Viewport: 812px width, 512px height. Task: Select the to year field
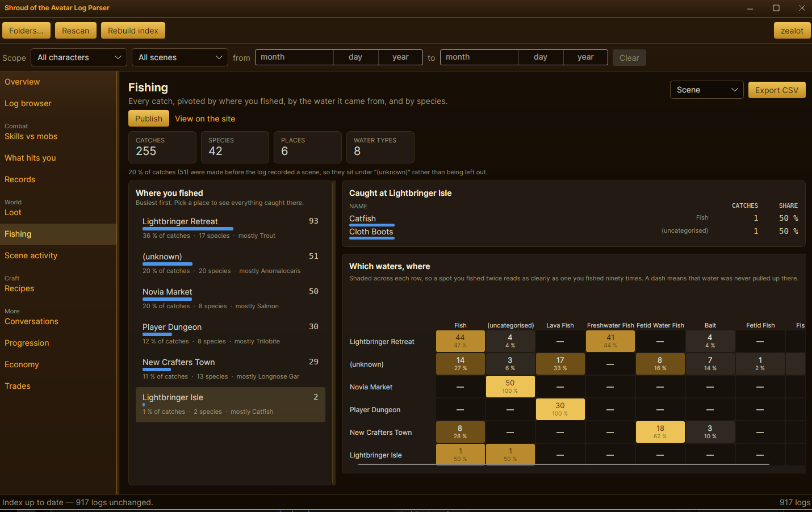(585, 57)
